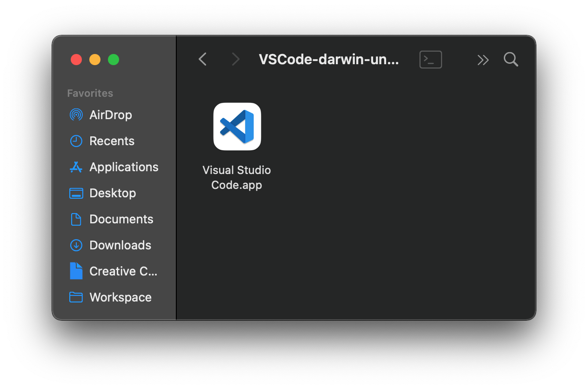The width and height of the screenshot is (588, 389).
Task: Click the Favorites section header
Action: point(90,93)
